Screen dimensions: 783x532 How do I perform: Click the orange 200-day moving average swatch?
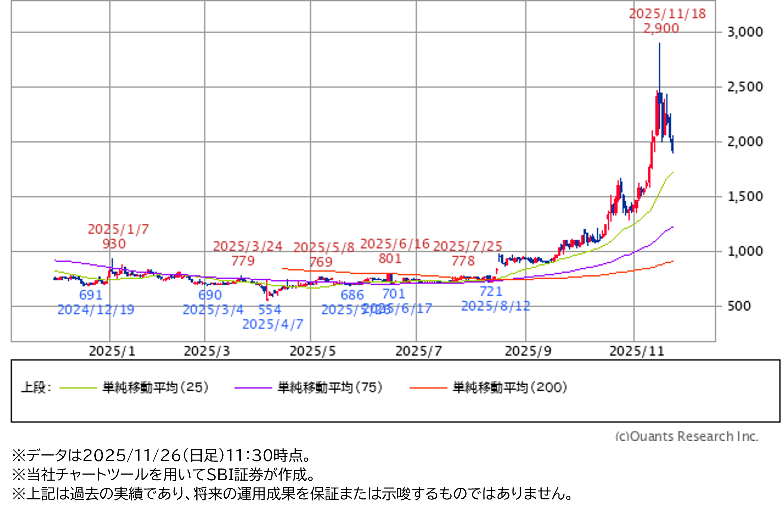428,388
